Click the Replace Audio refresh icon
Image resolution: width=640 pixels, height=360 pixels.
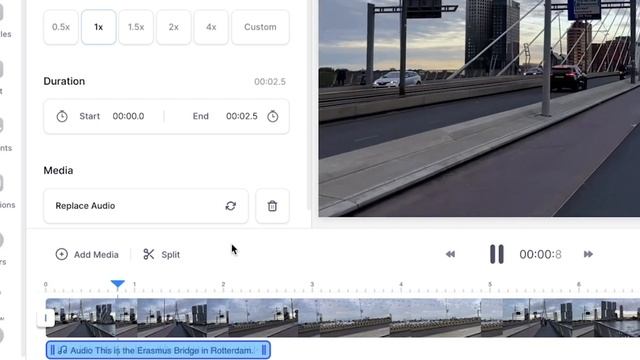click(231, 206)
